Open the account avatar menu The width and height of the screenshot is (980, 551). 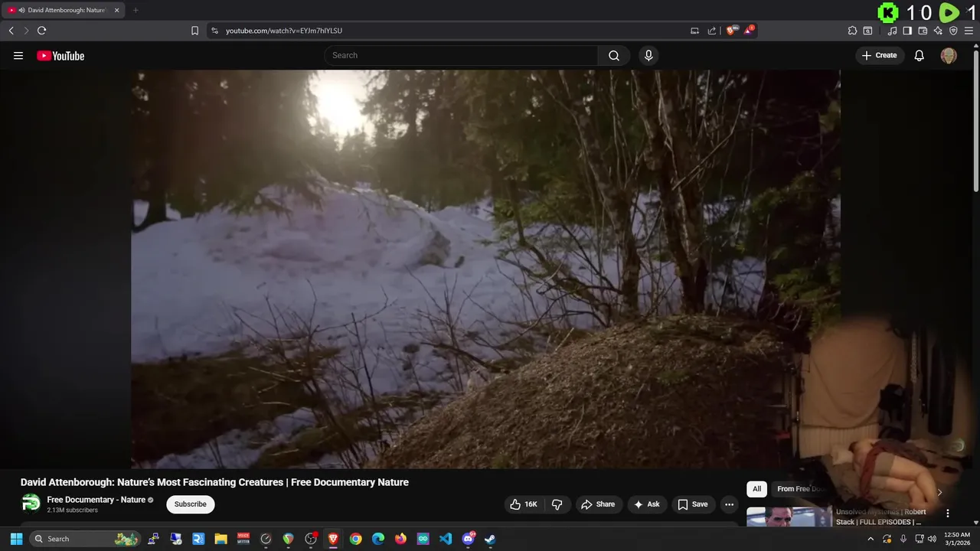point(949,55)
